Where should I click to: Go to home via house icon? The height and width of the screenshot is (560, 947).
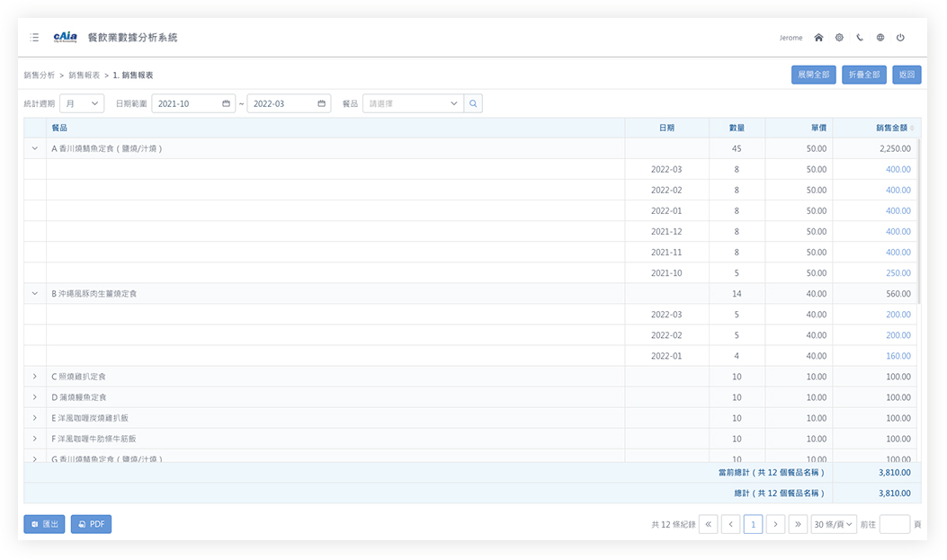coord(818,38)
